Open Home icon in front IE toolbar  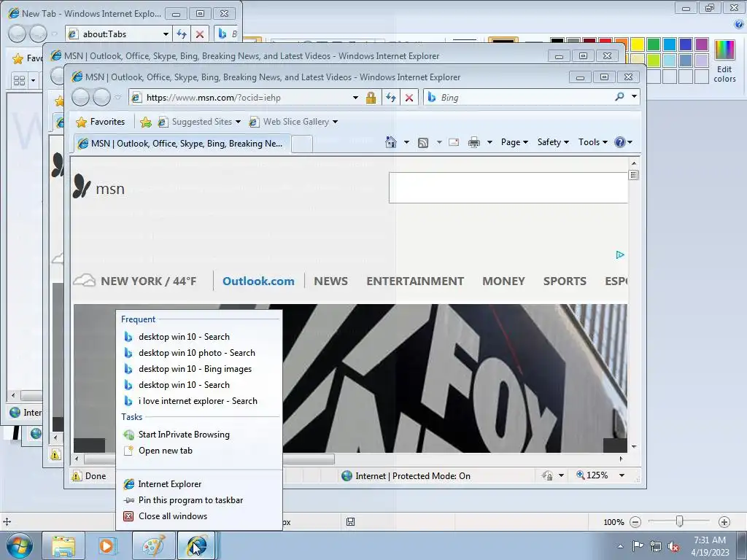[x=391, y=142]
